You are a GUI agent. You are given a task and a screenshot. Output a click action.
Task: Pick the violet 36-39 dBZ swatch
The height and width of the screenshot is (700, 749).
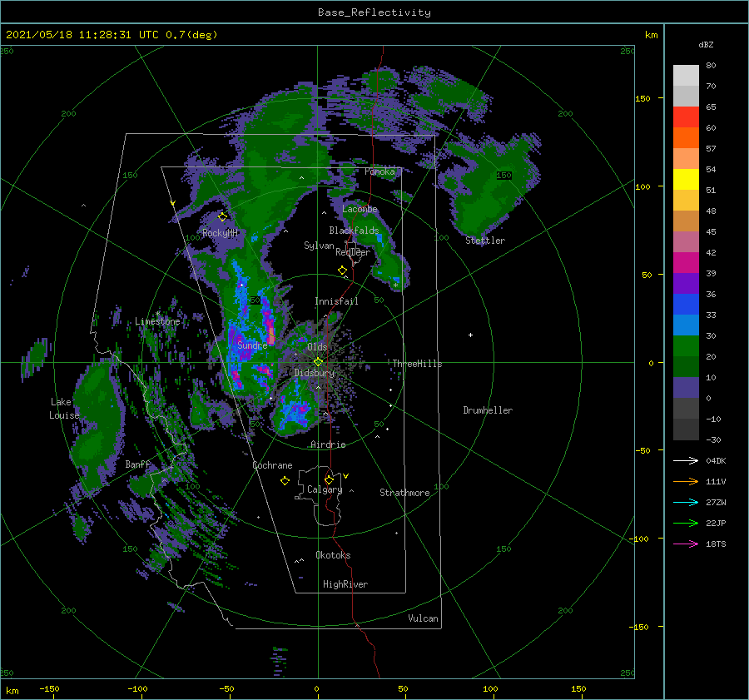(x=686, y=283)
